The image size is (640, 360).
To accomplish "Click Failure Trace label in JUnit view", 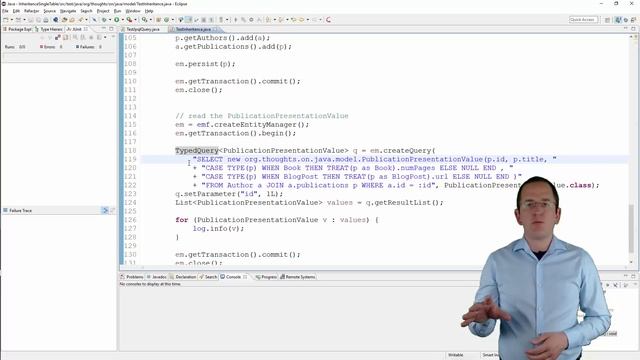I will 20,210.
